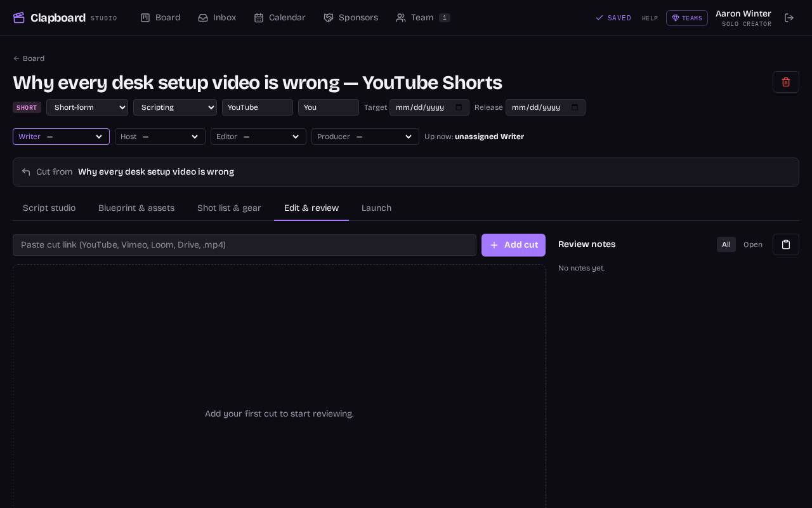This screenshot has height=508, width=812.
Task: Click the paste cut link input field
Action: tap(244, 245)
